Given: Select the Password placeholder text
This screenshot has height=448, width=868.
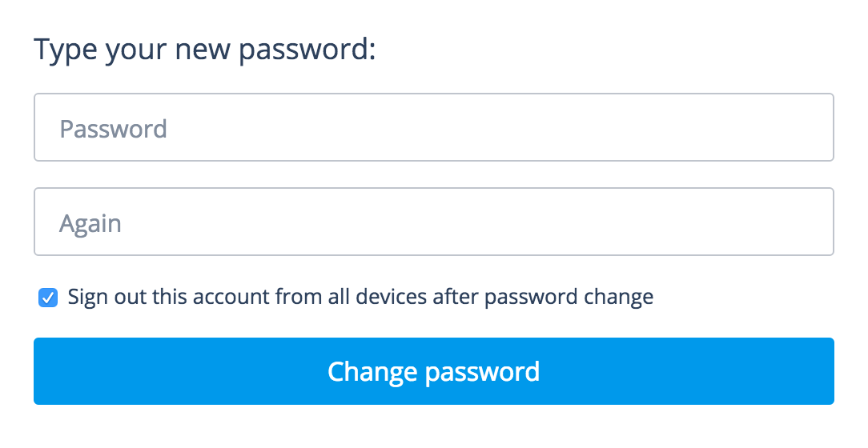Looking at the screenshot, I should [114, 129].
